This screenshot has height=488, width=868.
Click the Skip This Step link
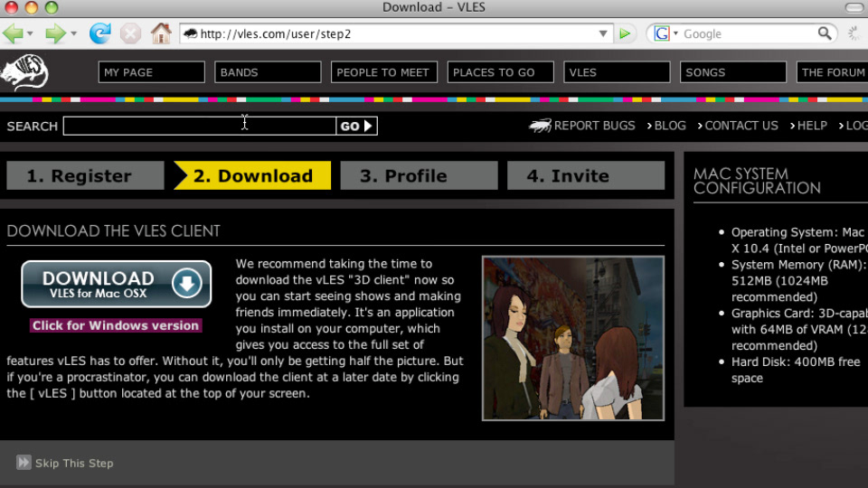pyautogui.click(x=74, y=463)
